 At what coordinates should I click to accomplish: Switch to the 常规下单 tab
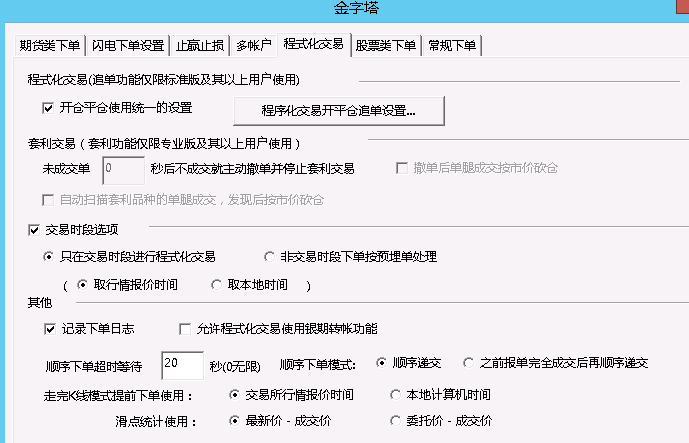pos(452,45)
